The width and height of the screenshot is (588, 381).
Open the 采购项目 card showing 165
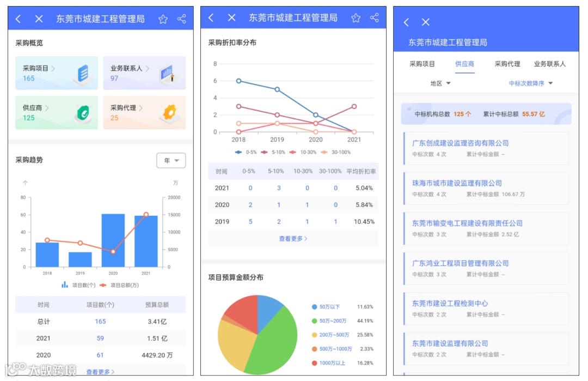pos(57,73)
